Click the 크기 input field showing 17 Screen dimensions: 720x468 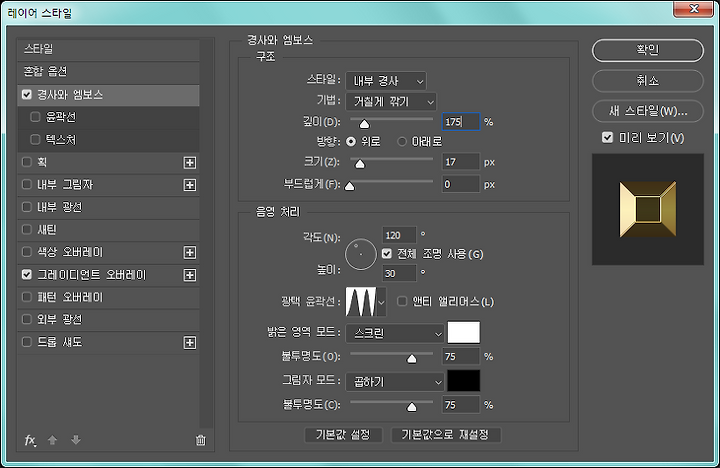461,162
